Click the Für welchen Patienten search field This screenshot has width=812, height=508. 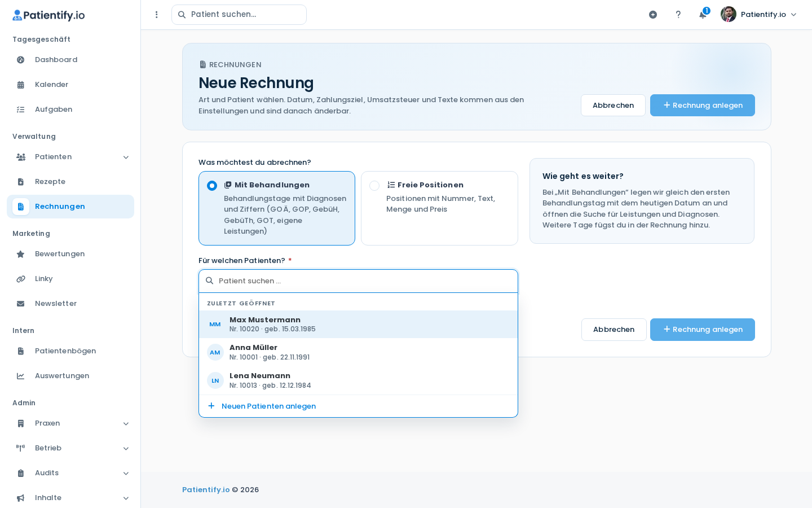358,281
